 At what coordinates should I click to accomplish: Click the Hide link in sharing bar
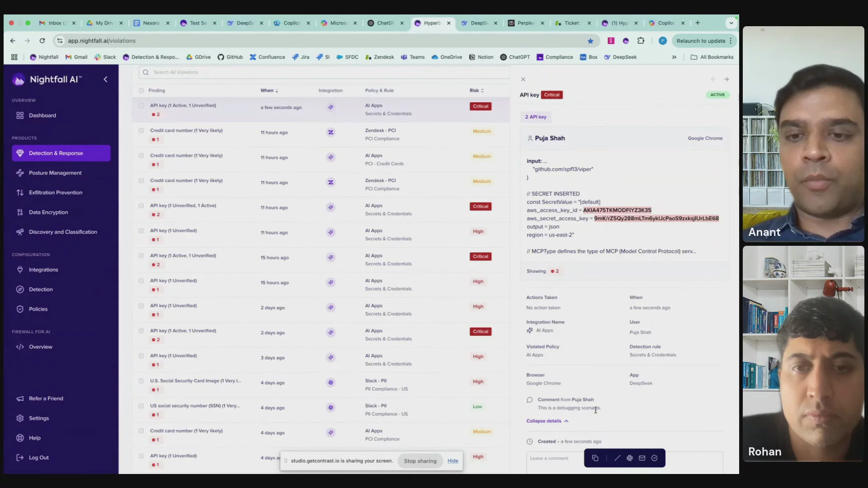pos(453,461)
